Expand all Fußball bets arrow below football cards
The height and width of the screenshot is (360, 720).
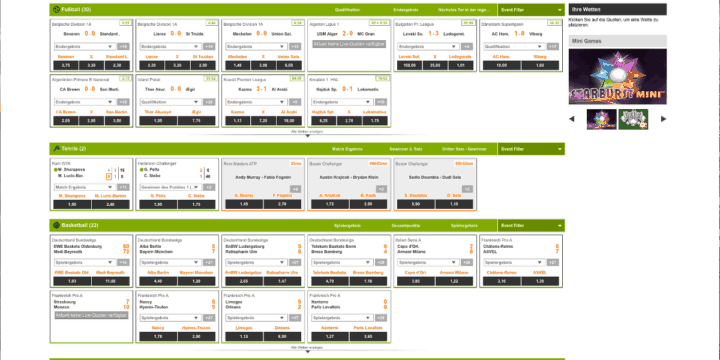(x=308, y=136)
